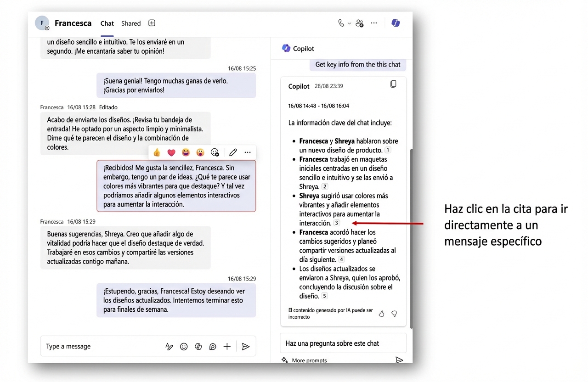Open the Copilot icon in the message box
588x382 pixels.
tap(213, 346)
